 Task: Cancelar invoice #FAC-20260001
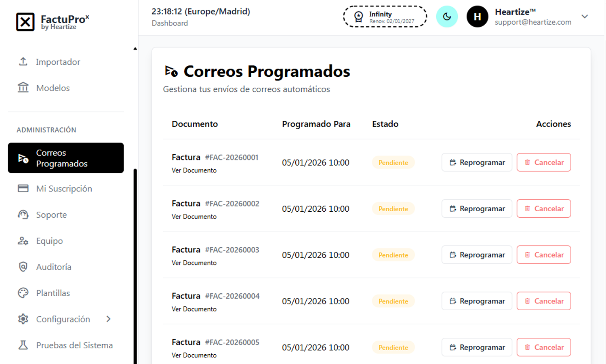(x=543, y=162)
